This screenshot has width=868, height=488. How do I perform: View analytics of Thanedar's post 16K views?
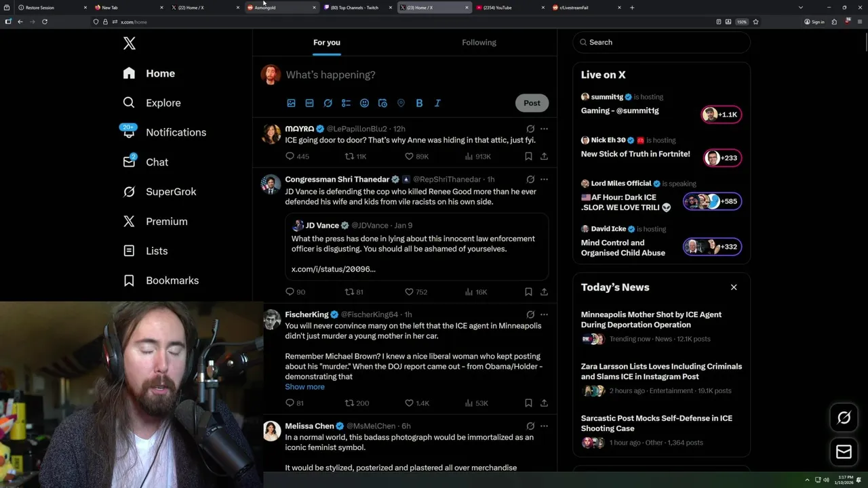[475, 292]
